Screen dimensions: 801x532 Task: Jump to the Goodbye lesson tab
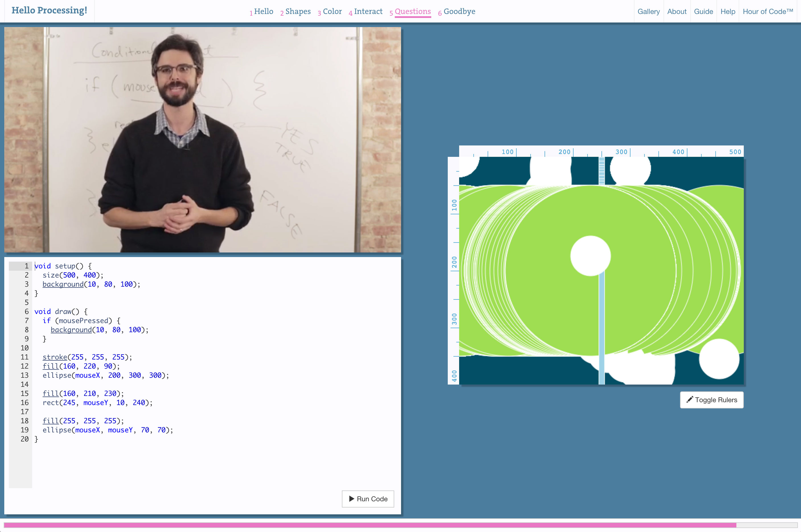click(x=459, y=12)
